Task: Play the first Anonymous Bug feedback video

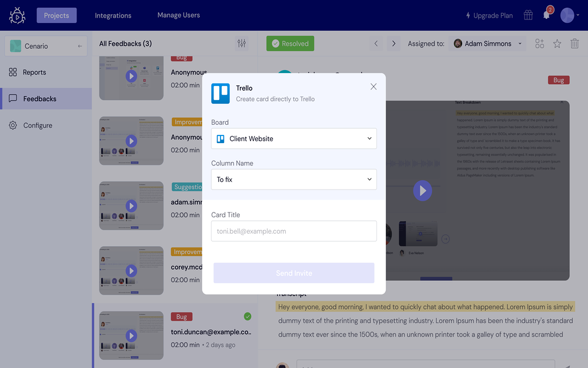Action: coord(131,76)
